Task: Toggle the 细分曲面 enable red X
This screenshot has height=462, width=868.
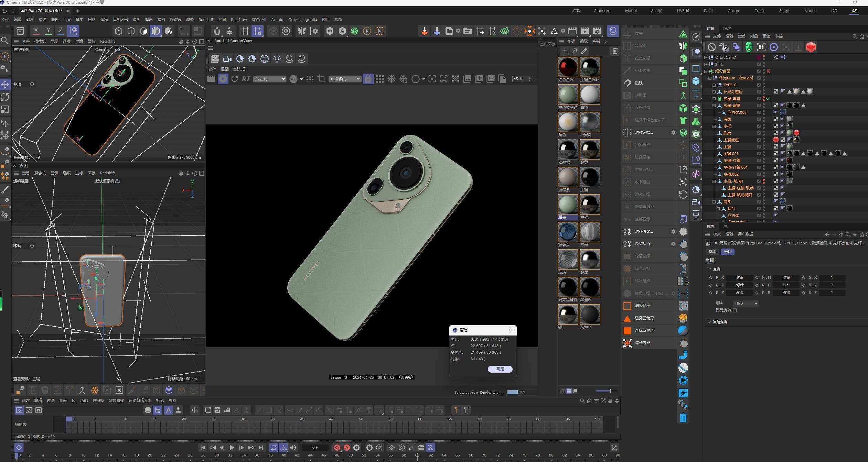Action: point(768,71)
